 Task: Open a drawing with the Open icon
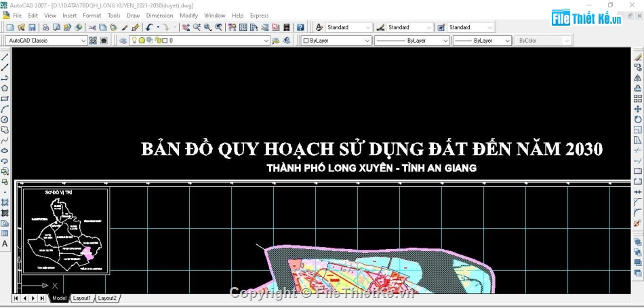click(x=22, y=28)
